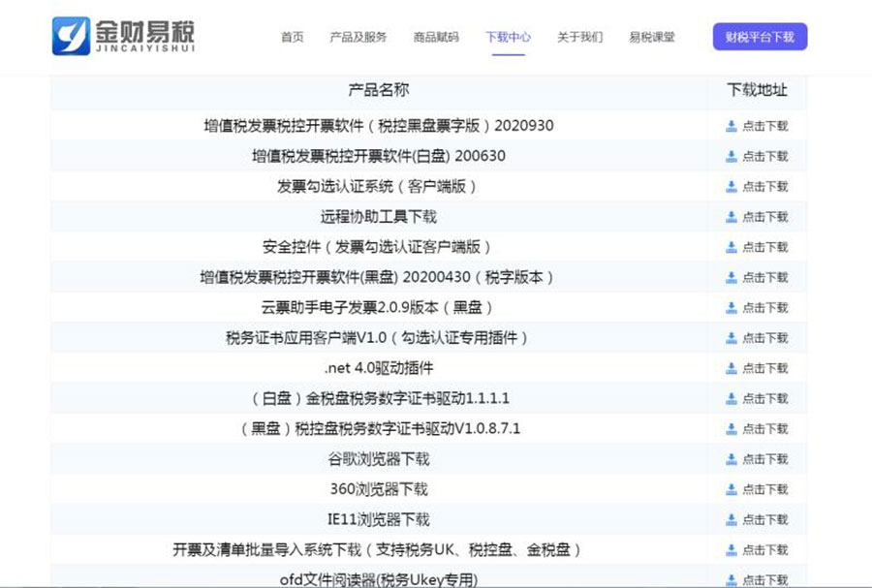This screenshot has width=872, height=588.
Task: Click download icon for 开票及清单批量导入系统下载
Action: tap(732, 550)
